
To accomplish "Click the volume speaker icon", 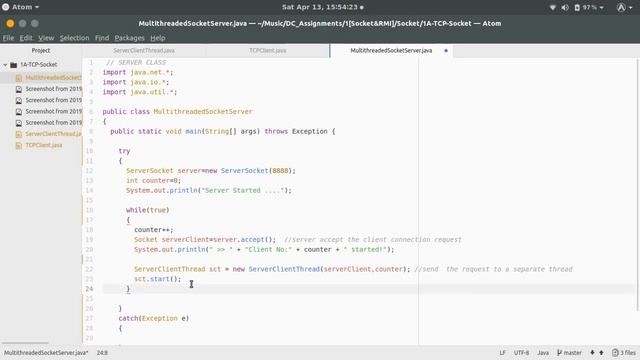I will click(565, 7).
